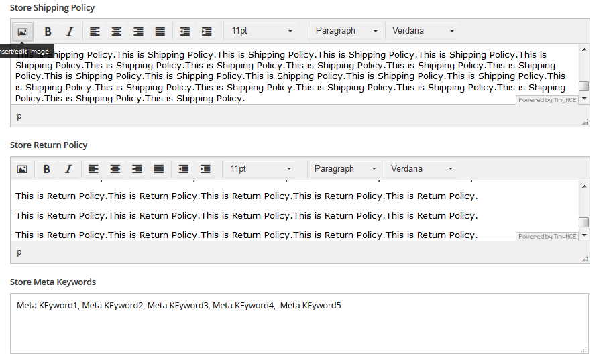Click scrollbar thumb in Shipping Policy editor
Viewport: 613px width, 364px height.
click(x=584, y=86)
